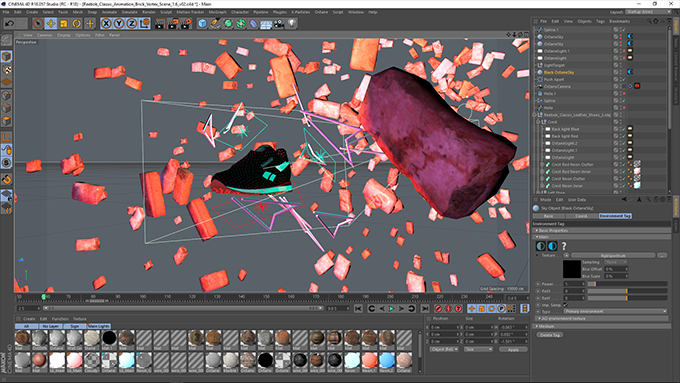Go to start of animation

click(358, 308)
